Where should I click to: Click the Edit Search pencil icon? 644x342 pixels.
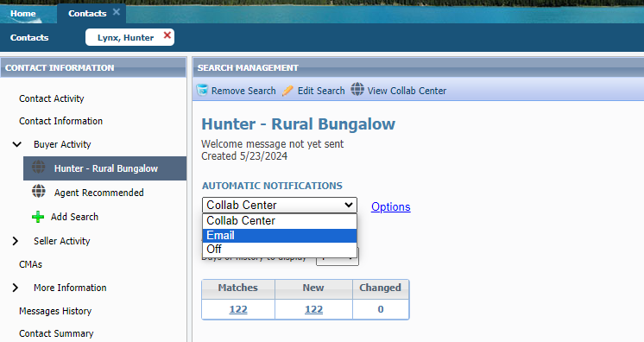click(287, 91)
